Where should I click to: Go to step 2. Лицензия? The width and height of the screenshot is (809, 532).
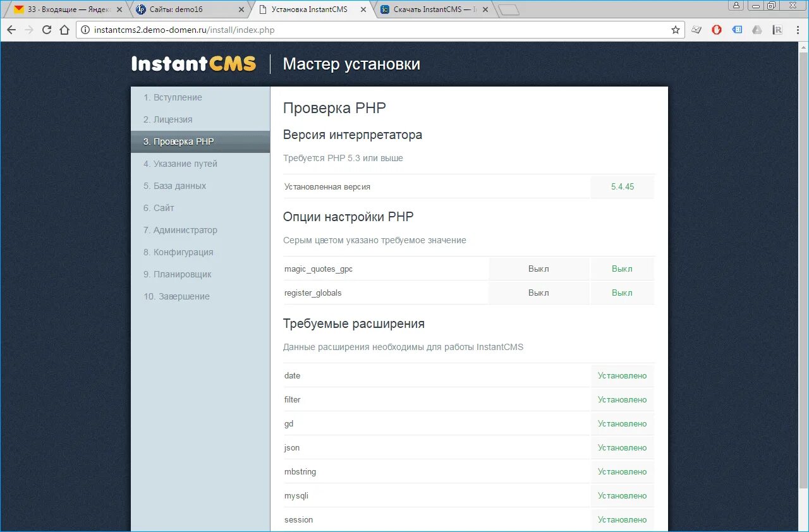[200, 119]
